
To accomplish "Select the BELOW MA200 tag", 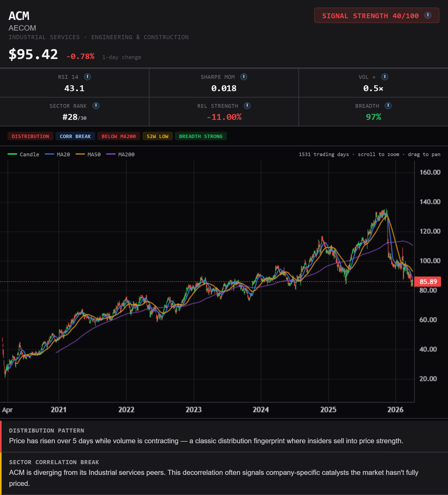I will (119, 136).
